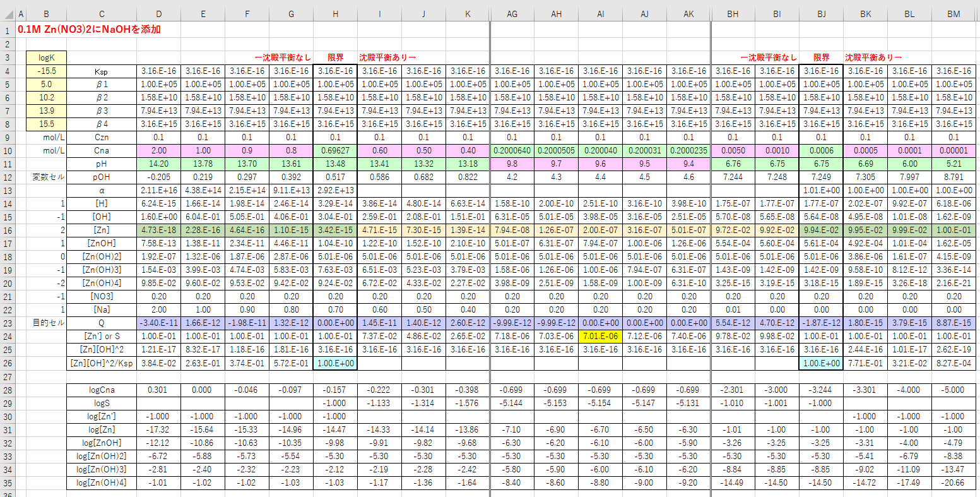Viewport: 980px width, 497px height.
Task: Select column header D
Action: pyautogui.click(x=158, y=13)
